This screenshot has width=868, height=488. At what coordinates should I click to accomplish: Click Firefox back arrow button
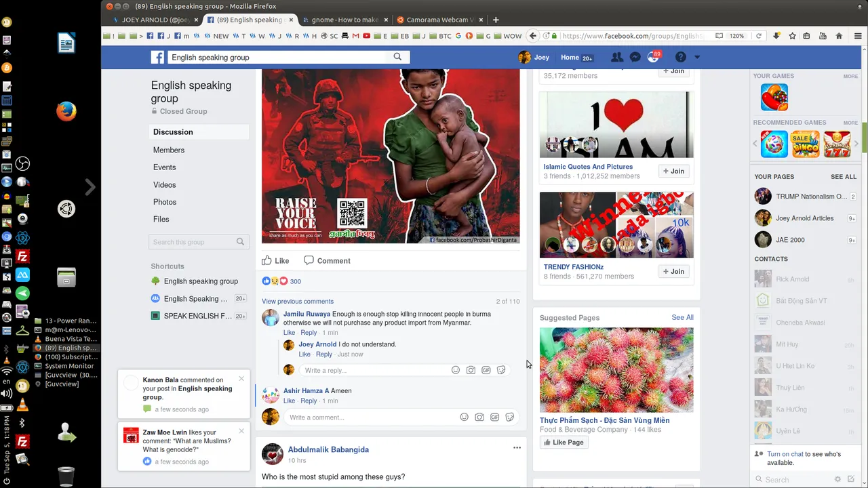[533, 36]
